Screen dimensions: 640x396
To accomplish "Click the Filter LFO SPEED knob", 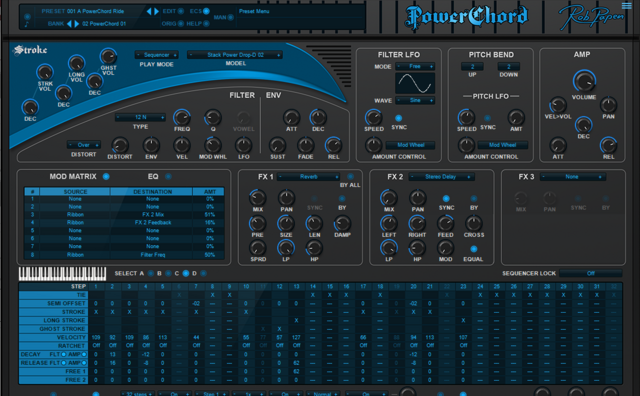I will click(x=373, y=118).
